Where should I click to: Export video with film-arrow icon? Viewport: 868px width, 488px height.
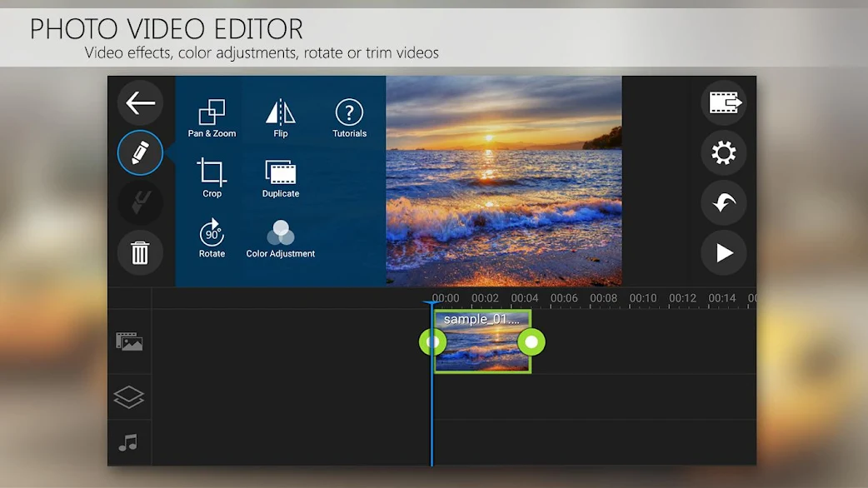point(724,103)
